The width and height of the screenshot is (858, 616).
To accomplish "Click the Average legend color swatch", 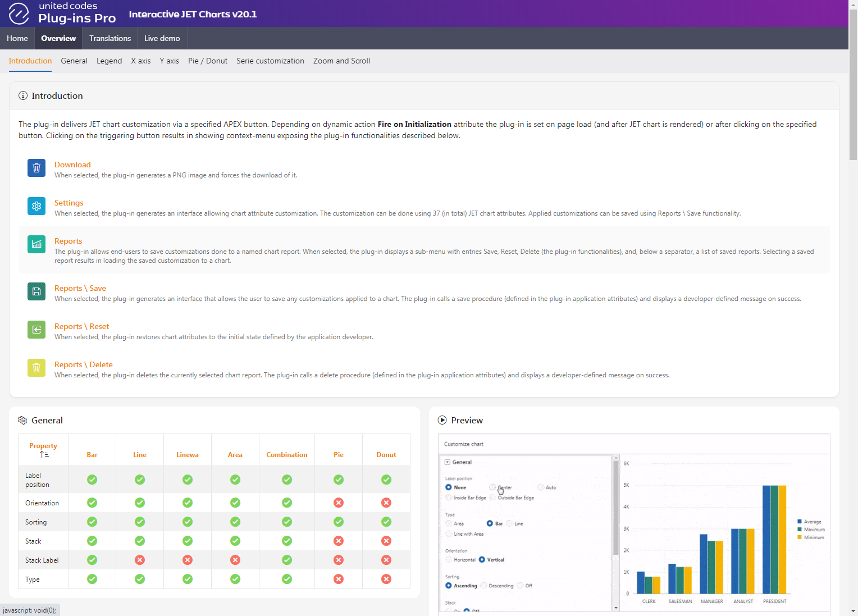I will (800, 522).
